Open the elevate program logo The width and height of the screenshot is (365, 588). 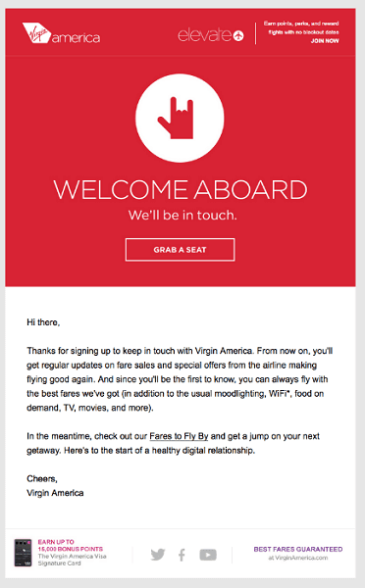(x=211, y=35)
